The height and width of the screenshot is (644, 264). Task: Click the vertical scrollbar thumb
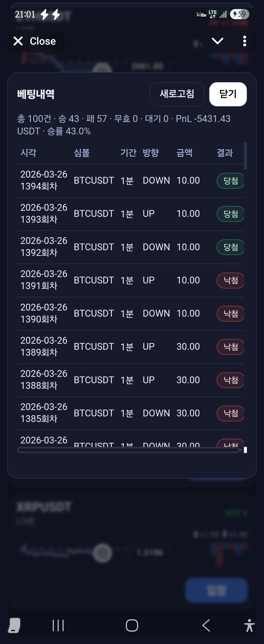(x=245, y=156)
